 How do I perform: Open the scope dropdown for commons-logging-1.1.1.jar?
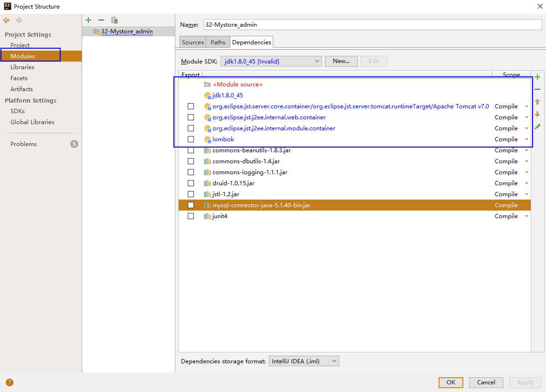coord(526,172)
